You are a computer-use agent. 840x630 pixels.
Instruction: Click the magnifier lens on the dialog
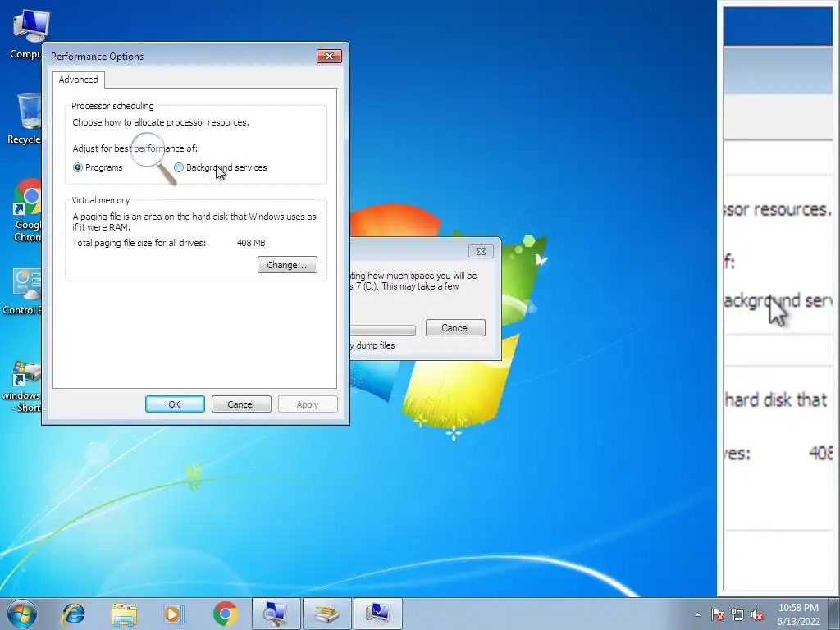pyautogui.click(x=148, y=150)
